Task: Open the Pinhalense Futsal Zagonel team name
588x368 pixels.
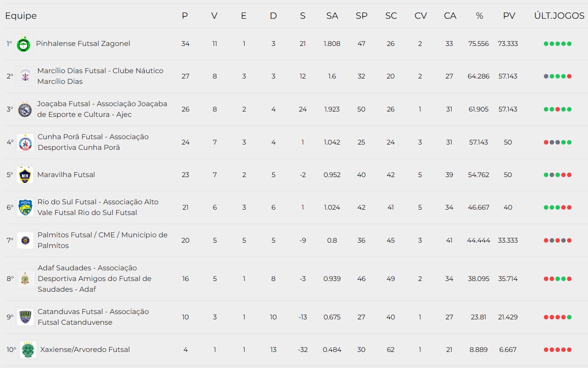Action: click(x=83, y=44)
